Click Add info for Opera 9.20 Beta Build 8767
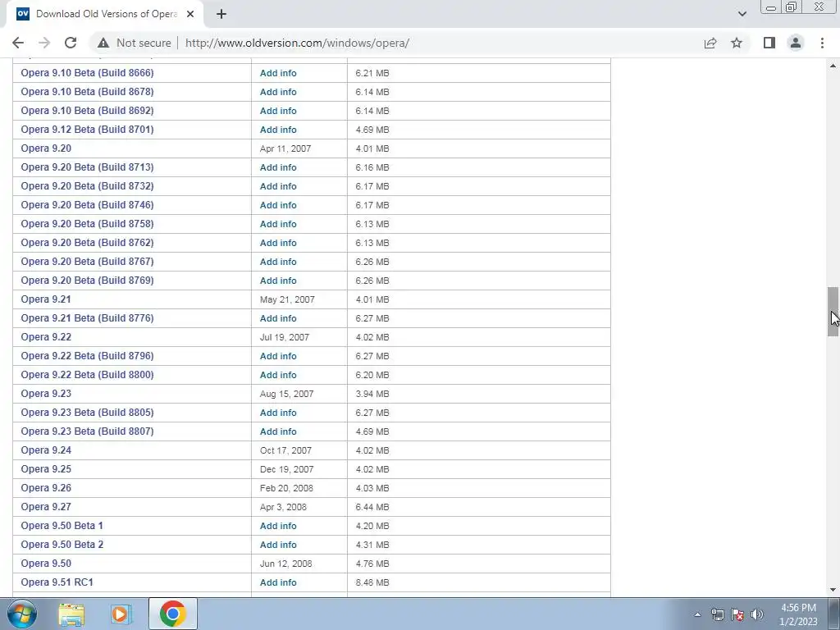The width and height of the screenshot is (840, 630). (x=278, y=262)
